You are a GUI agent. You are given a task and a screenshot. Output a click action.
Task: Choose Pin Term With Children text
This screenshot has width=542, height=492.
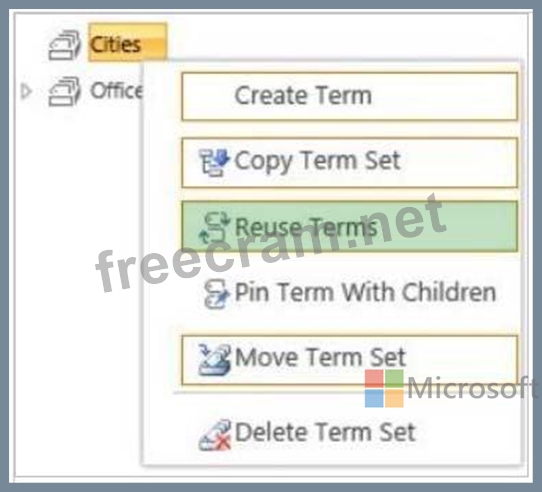click(365, 293)
